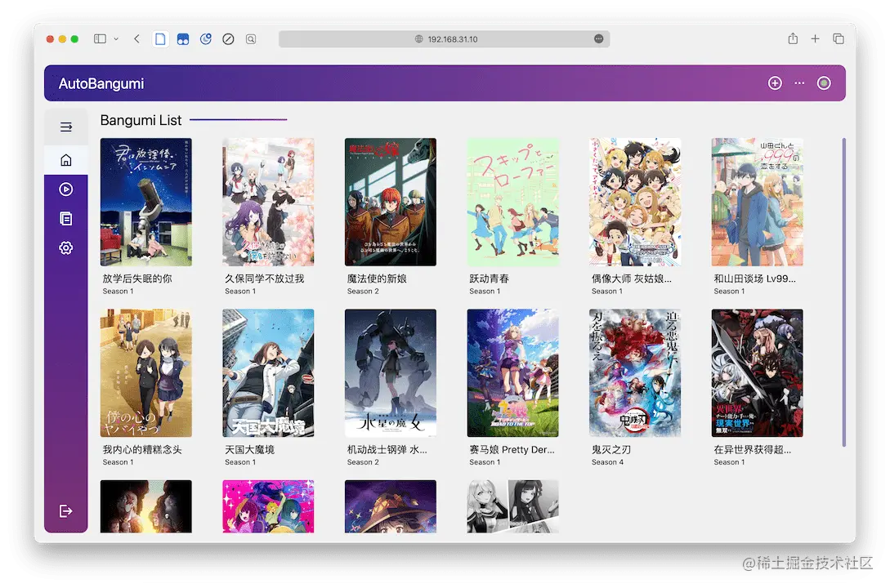Click the 192.168.31.10 address bar

[x=445, y=39]
